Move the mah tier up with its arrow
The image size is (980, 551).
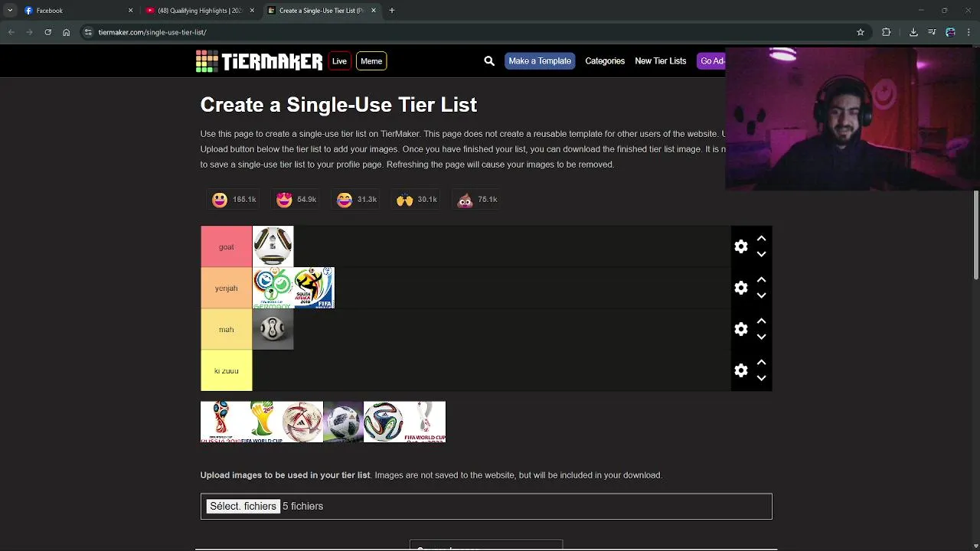(x=761, y=321)
